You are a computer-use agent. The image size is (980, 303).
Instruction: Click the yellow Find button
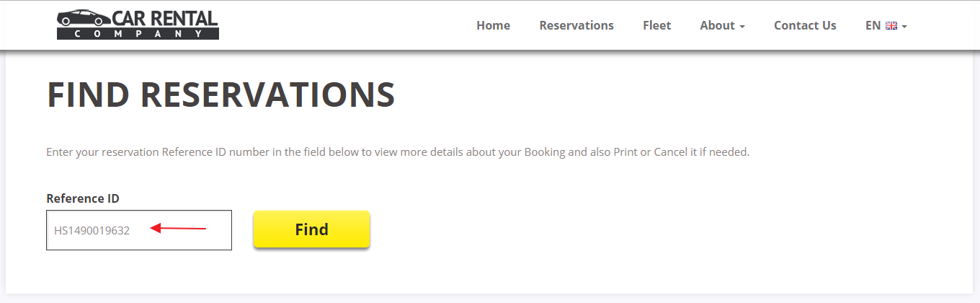311,229
